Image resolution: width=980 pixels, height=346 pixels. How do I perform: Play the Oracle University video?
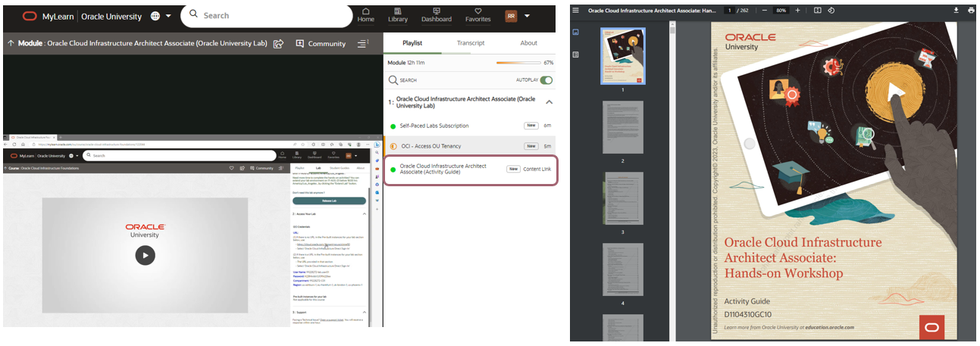[x=145, y=255]
